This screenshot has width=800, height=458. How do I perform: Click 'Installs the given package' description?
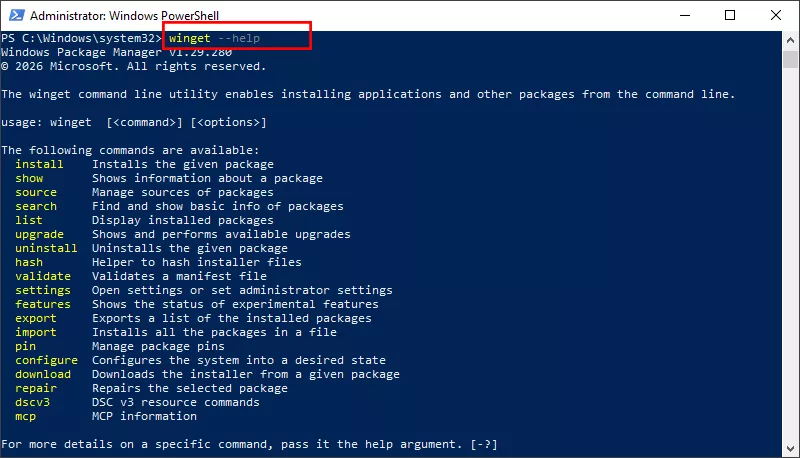[183, 164]
